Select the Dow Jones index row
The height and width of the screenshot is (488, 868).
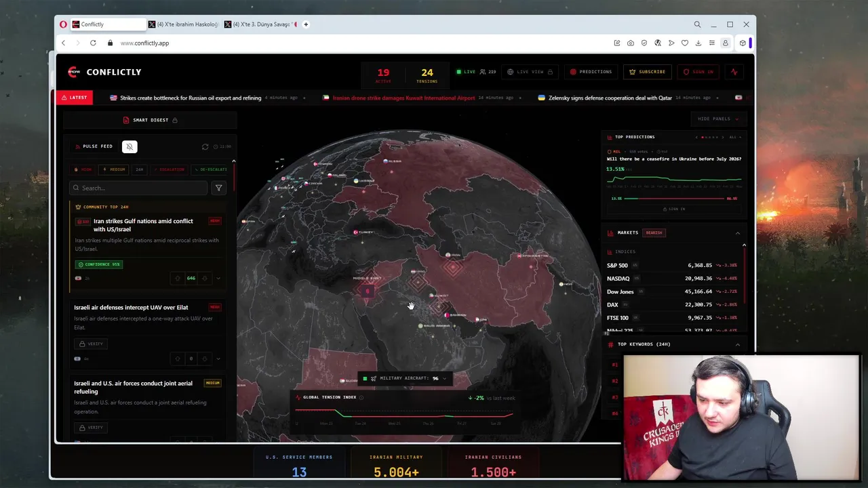[671, 291]
